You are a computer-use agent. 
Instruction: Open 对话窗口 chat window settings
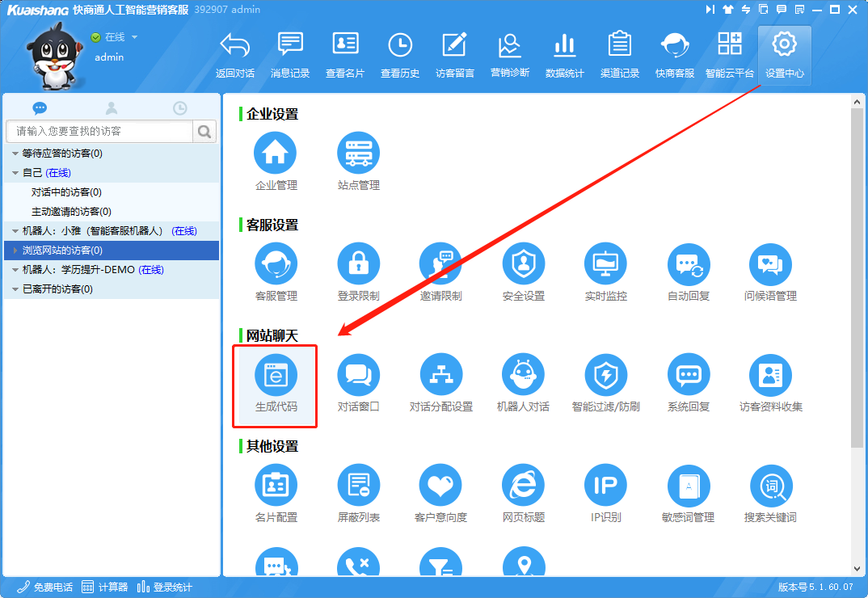(x=358, y=382)
